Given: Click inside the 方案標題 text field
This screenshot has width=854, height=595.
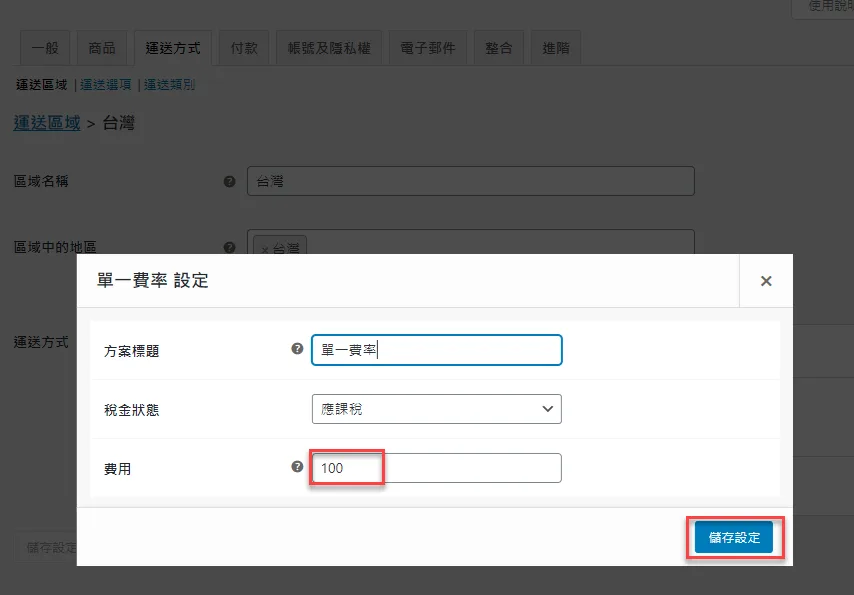Looking at the screenshot, I should click(x=436, y=350).
